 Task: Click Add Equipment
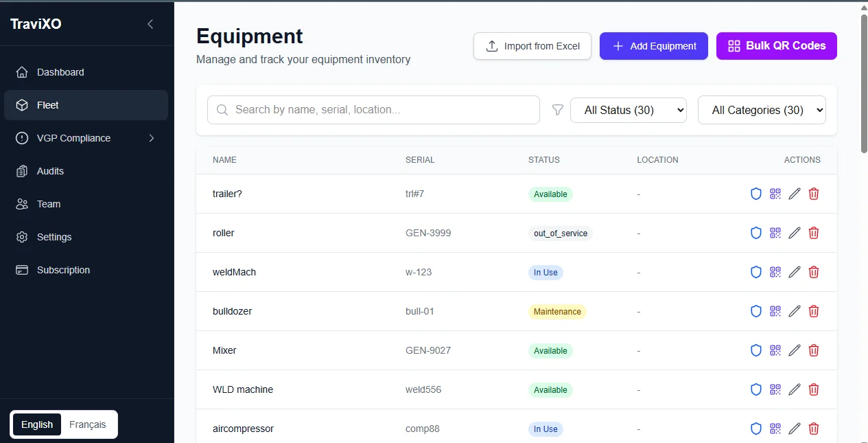tap(653, 46)
